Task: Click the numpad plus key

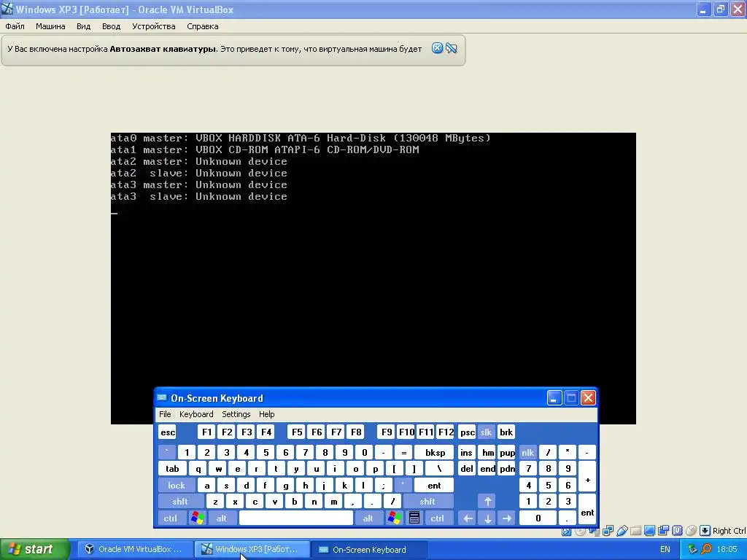Action: click(587, 477)
